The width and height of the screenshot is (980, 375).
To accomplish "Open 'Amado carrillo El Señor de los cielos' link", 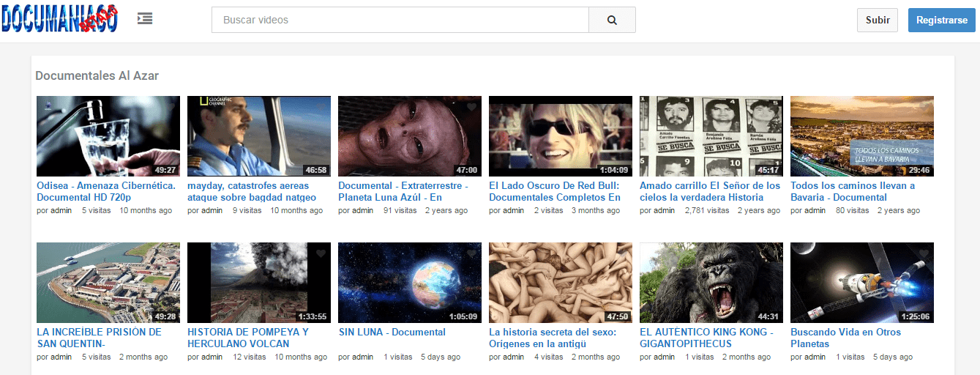I will (x=710, y=191).
